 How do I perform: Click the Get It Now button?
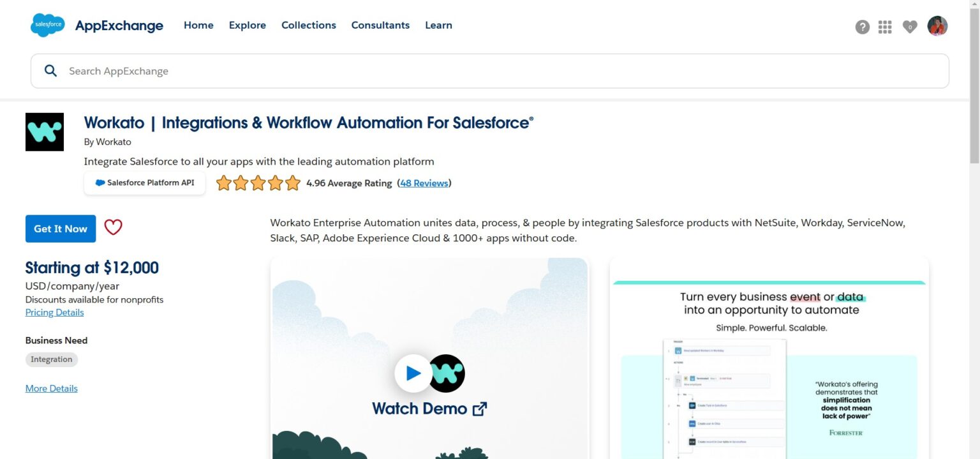coord(60,228)
